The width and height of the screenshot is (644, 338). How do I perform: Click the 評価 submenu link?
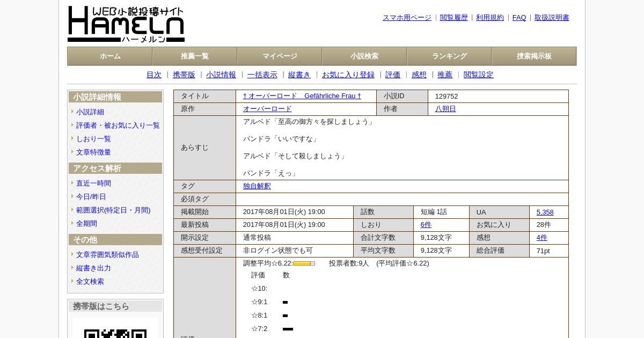click(x=393, y=75)
